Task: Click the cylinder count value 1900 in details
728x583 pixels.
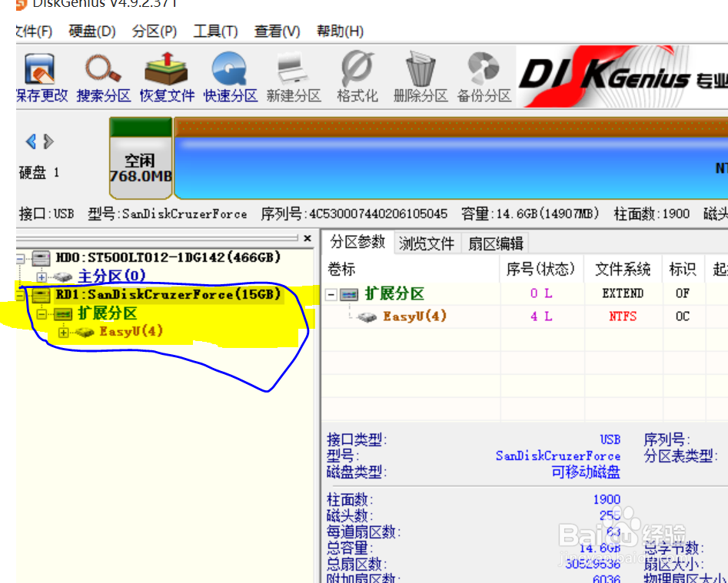Action: pyautogui.click(x=607, y=500)
